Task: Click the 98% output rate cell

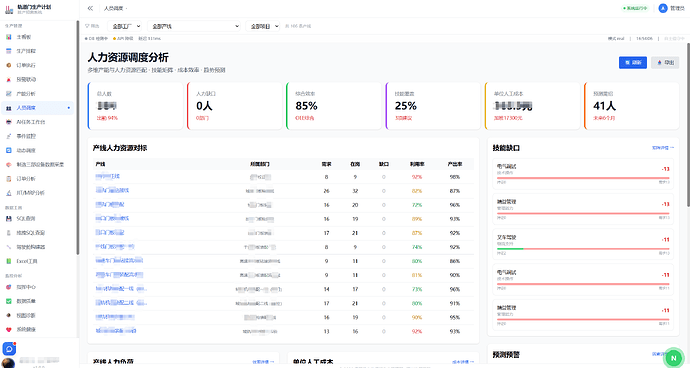Action: [455, 177]
